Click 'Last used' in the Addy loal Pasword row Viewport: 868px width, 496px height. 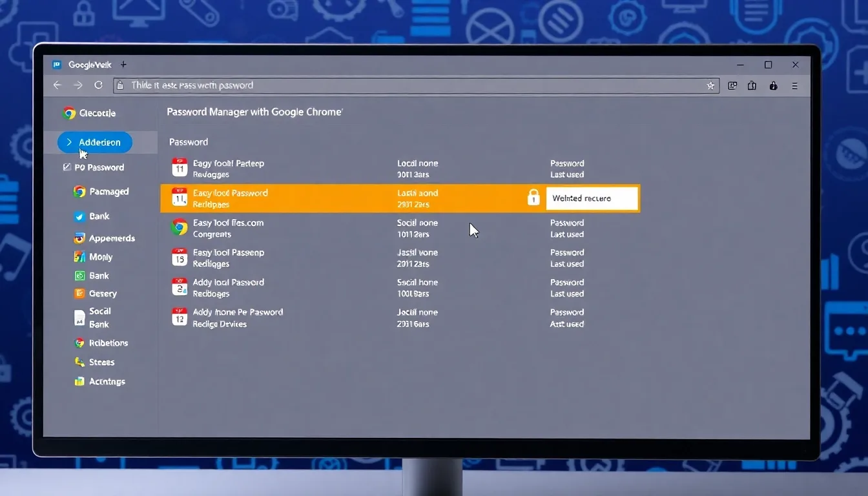[567, 294]
